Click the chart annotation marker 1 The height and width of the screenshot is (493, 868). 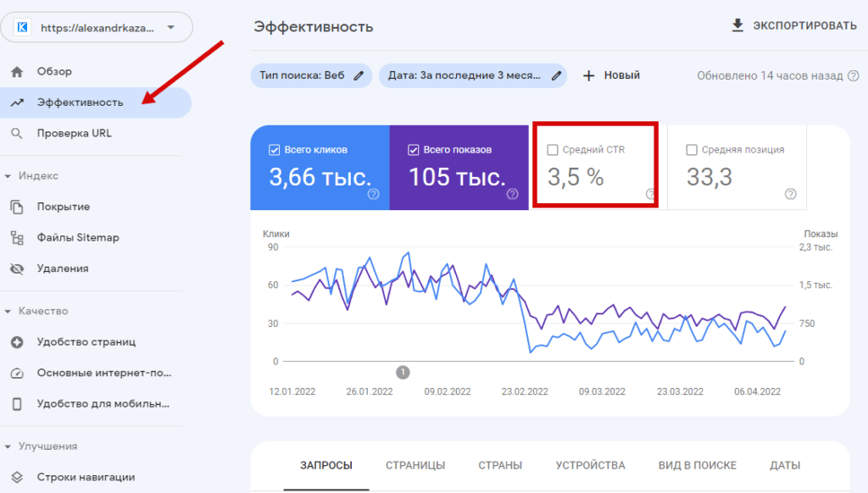[x=403, y=373]
